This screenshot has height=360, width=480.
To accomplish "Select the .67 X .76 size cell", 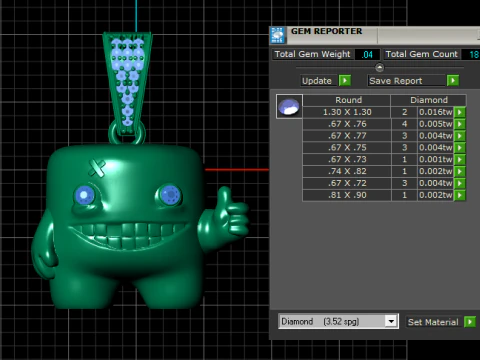I will pos(347,124).
